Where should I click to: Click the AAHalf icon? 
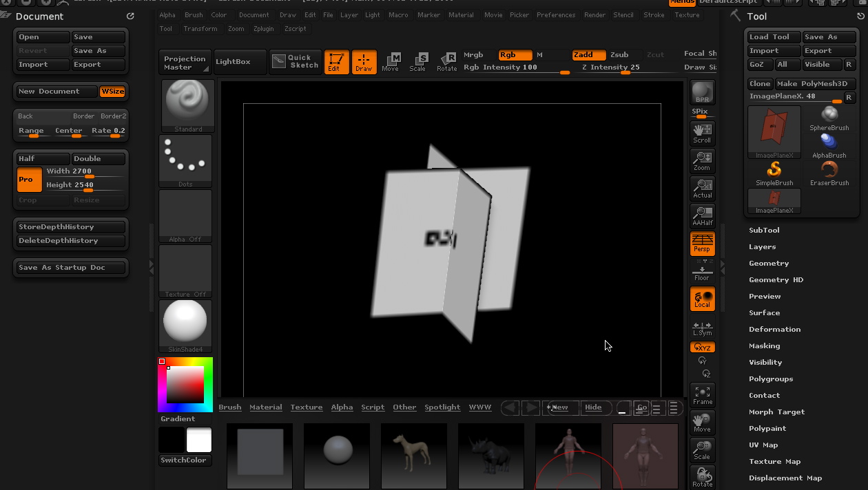702,215
